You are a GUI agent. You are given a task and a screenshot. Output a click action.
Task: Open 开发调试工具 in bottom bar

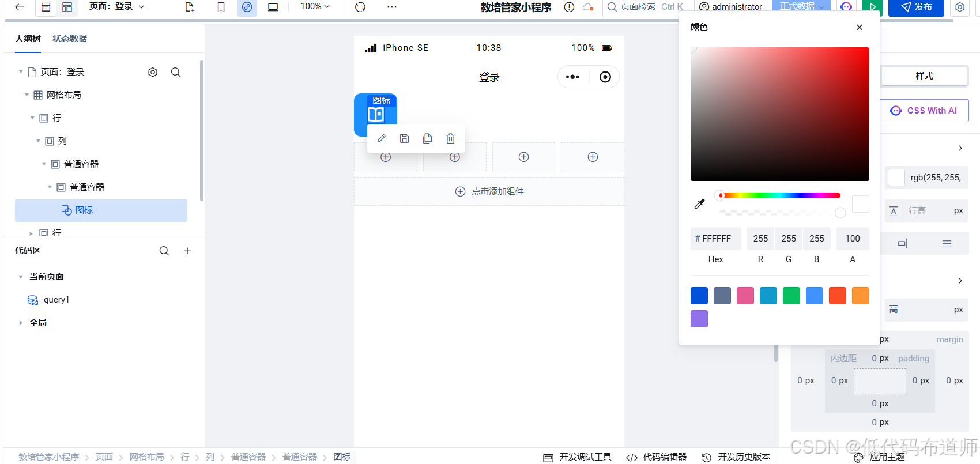(577, 457)
